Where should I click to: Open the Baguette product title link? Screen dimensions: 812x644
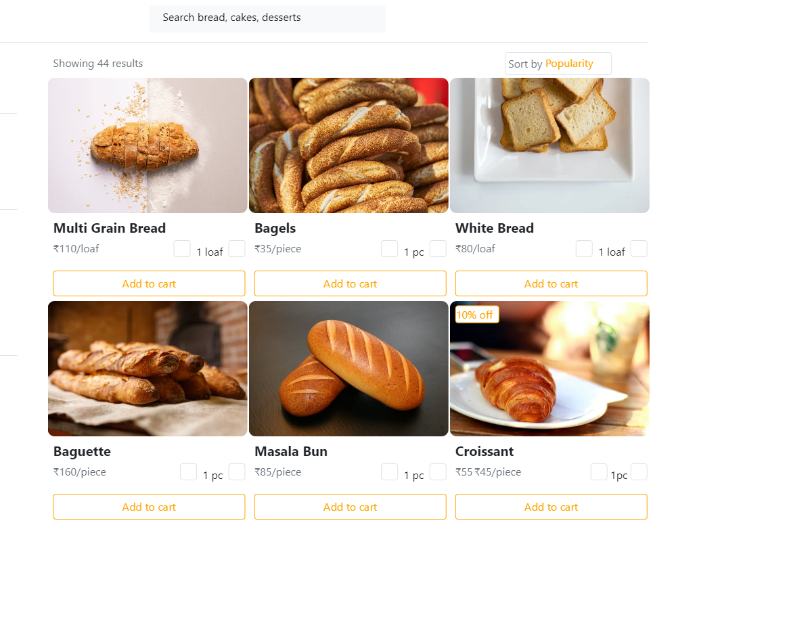point(82,451)
